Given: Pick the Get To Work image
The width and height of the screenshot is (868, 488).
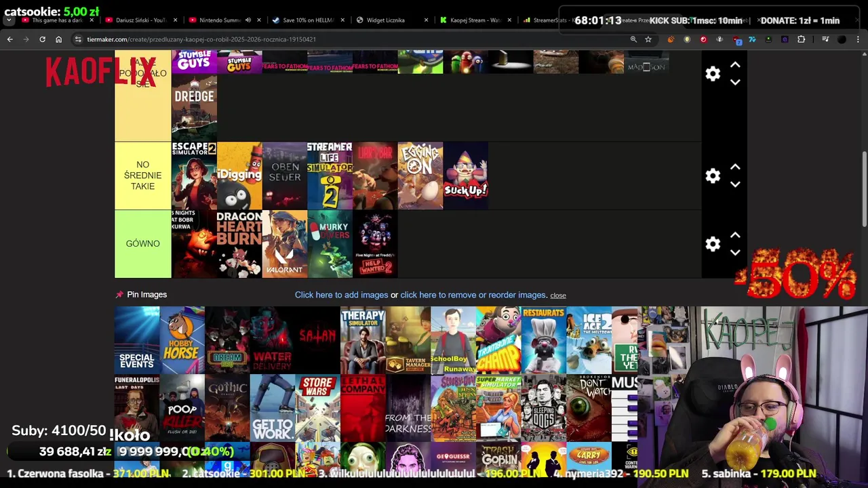Looking at the screenshot, I should click(x=273, y=408).
